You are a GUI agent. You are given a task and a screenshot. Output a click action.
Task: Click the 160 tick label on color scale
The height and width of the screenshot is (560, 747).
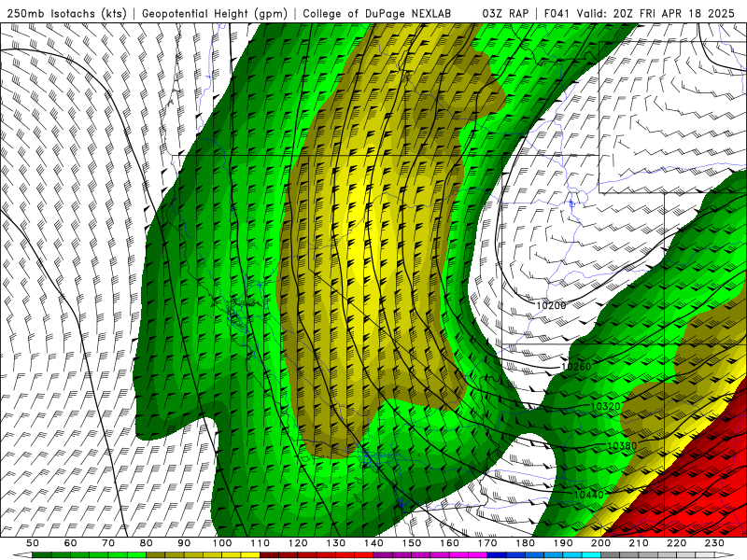449,543
